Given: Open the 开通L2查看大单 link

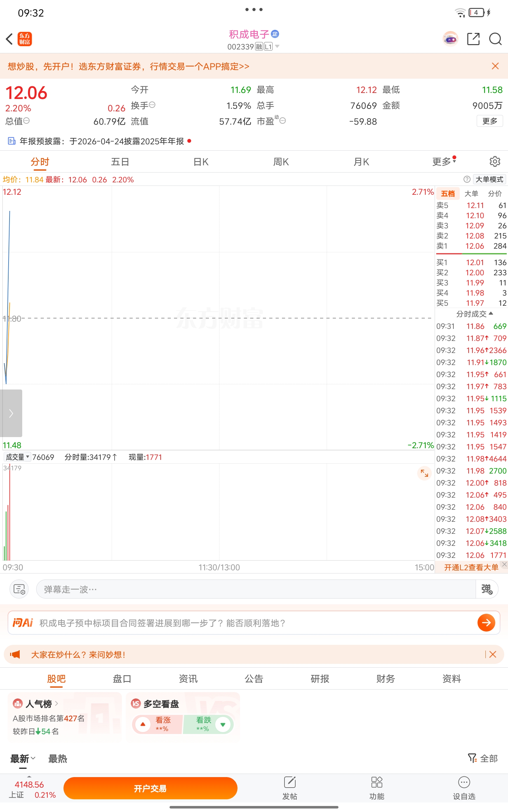Looking at the screenshot, I should click(471, 567).
